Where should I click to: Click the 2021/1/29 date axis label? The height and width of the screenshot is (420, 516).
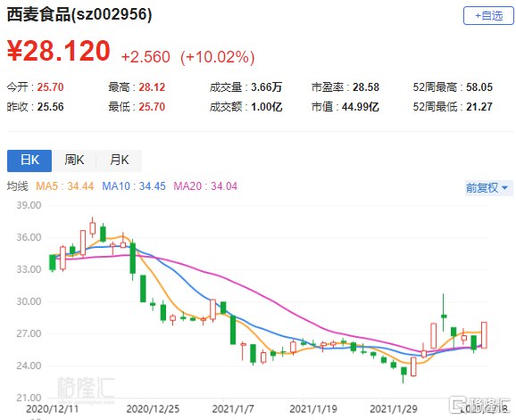[x=394, y=409]
